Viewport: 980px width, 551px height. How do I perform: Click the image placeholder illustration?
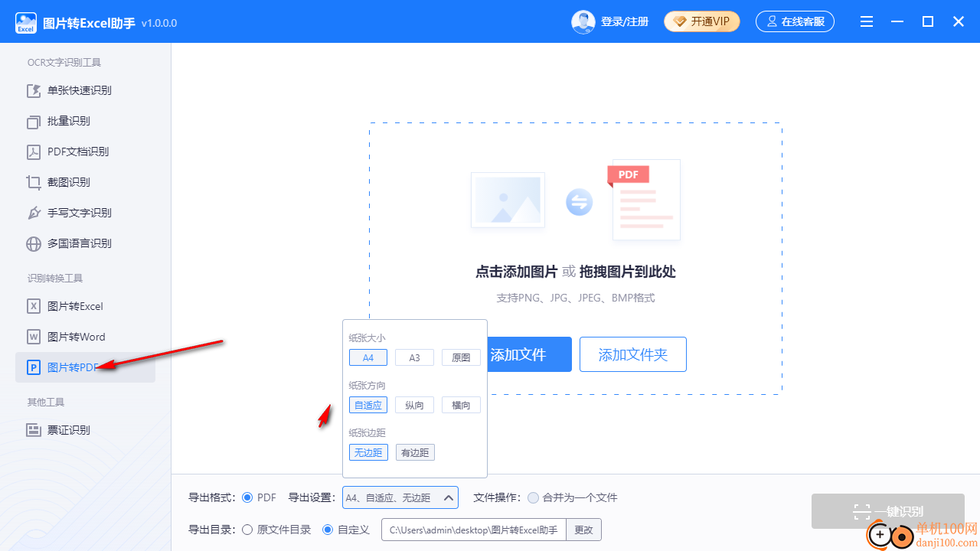click(x=508, y=201)
